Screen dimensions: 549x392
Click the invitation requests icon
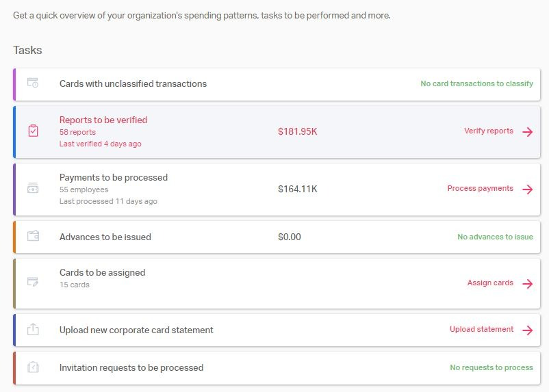tap(33, 367)
